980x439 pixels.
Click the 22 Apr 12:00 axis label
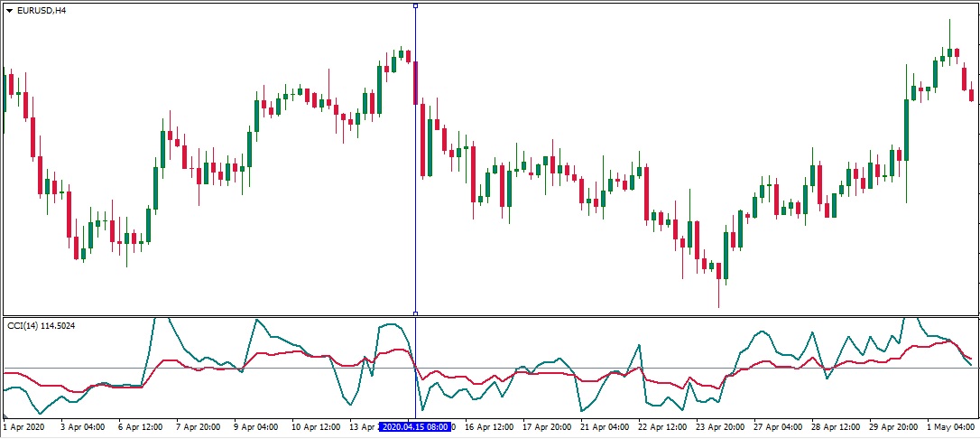pos(662,427)
